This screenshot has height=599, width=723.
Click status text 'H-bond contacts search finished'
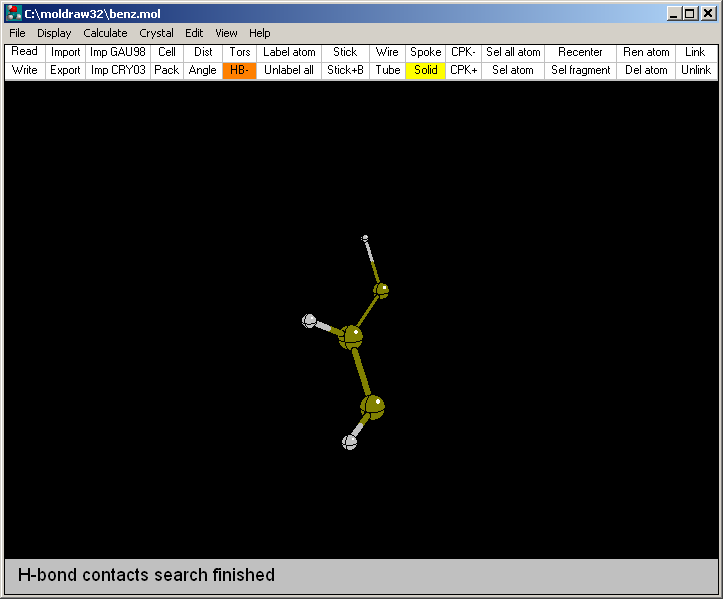146,575
